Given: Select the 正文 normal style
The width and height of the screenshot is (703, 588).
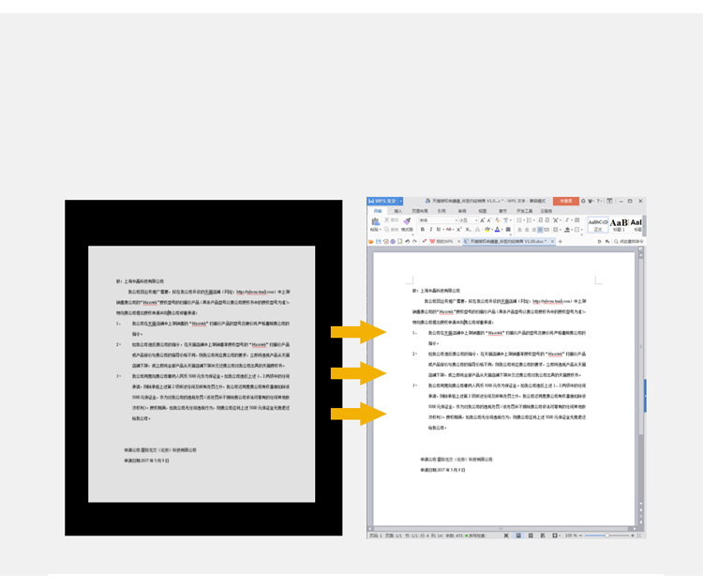Looking at the screenshot, I should [598, 225].
